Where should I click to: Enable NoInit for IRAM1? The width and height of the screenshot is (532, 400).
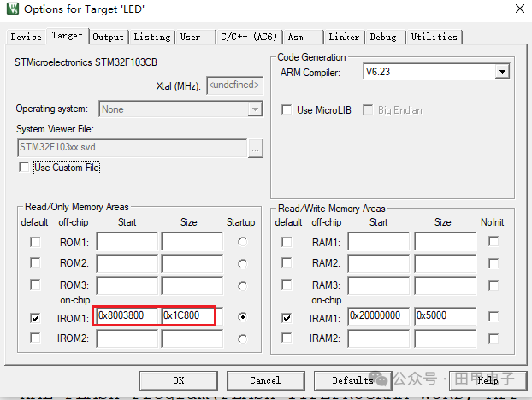(x=494, y=316)
